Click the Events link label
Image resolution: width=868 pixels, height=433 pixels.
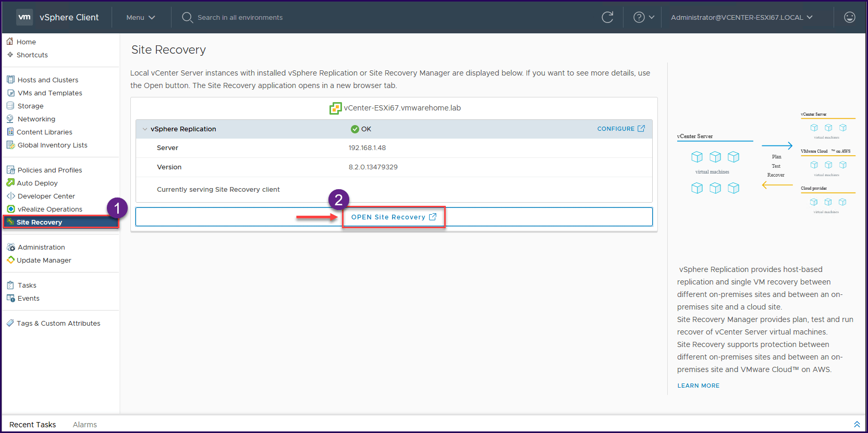point(29,298)
